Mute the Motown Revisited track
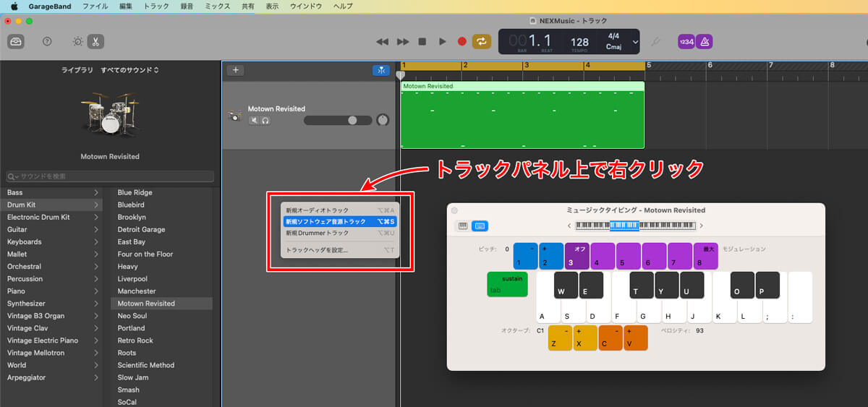 [x=254, y=121]
